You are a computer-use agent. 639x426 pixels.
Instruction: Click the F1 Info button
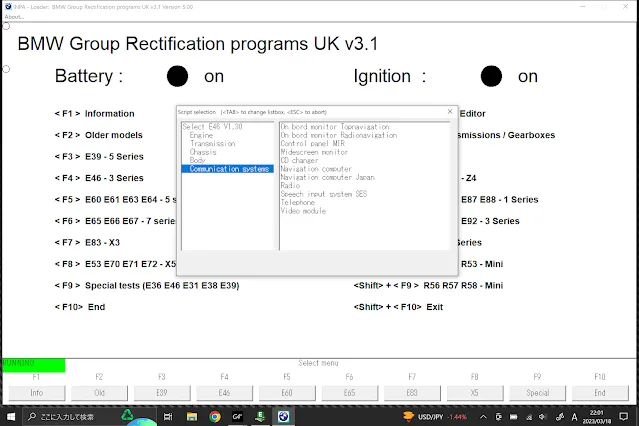(x=37, y=393)
